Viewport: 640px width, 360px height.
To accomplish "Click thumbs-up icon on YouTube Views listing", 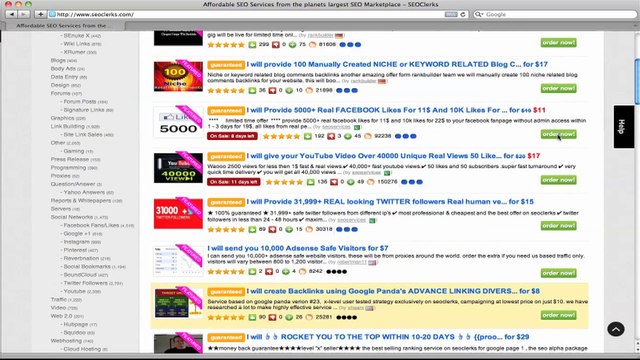I will (311, 182).
